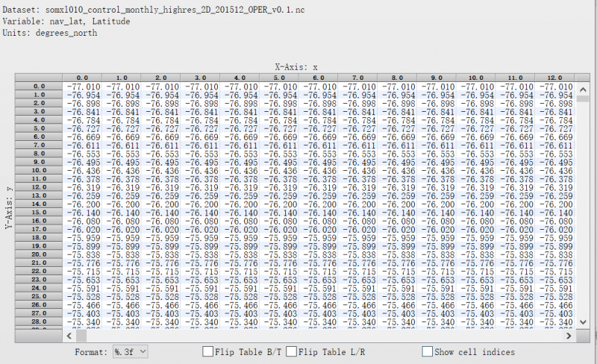597x364 pixels.
Task: Enable Flip Table L/R checkbox
Action: 302,351
